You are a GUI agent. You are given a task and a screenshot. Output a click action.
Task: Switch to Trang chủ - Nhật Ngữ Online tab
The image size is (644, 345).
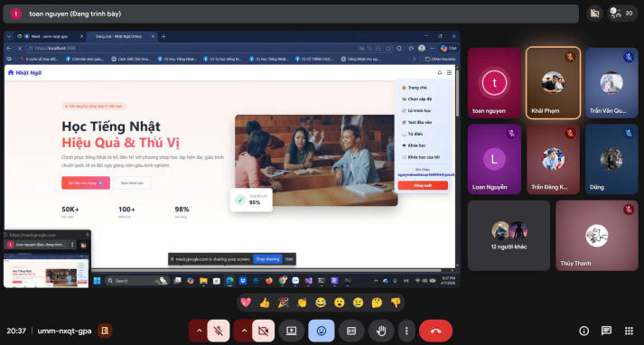tap(122, 36)
